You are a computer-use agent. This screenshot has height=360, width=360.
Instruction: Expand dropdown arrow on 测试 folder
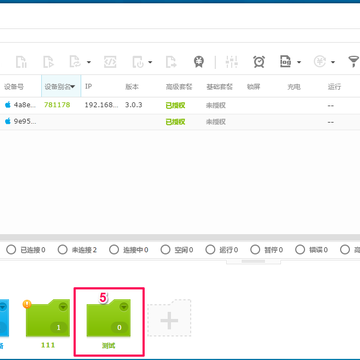(x=124, y=307)
